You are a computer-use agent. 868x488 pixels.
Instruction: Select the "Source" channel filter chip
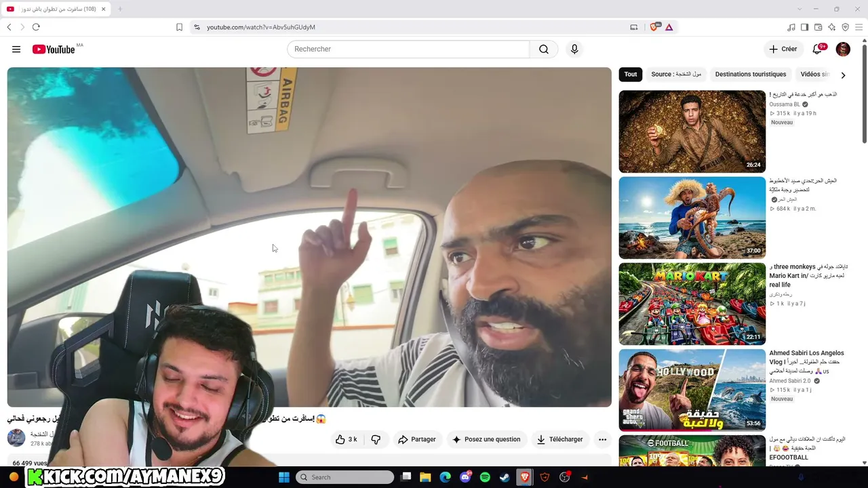[x=676, y=75]
